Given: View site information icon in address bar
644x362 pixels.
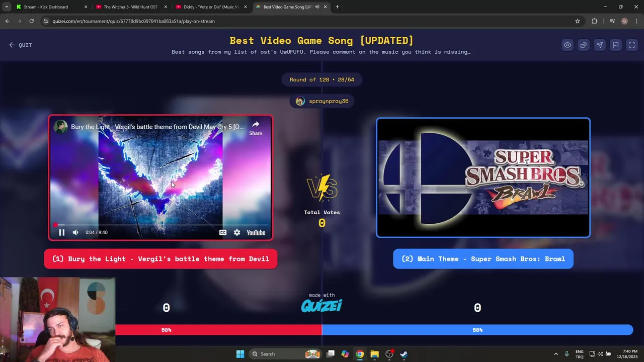Looking at the screenshot, I should pos(46,21).
